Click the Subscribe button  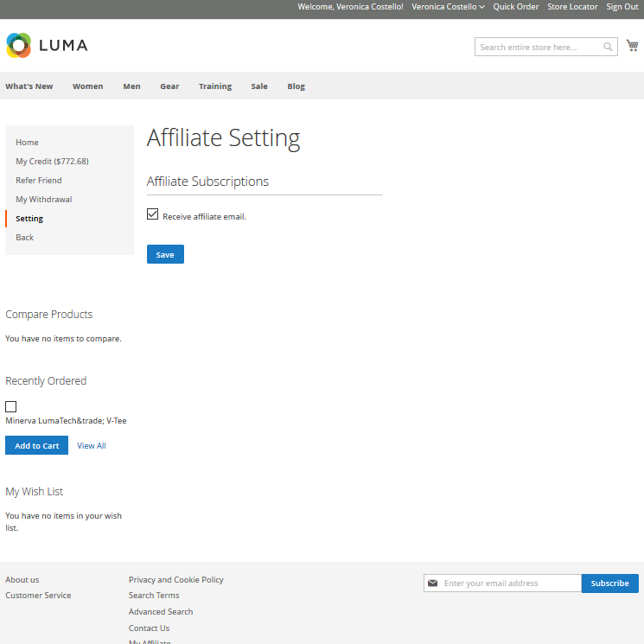(609, 583)
